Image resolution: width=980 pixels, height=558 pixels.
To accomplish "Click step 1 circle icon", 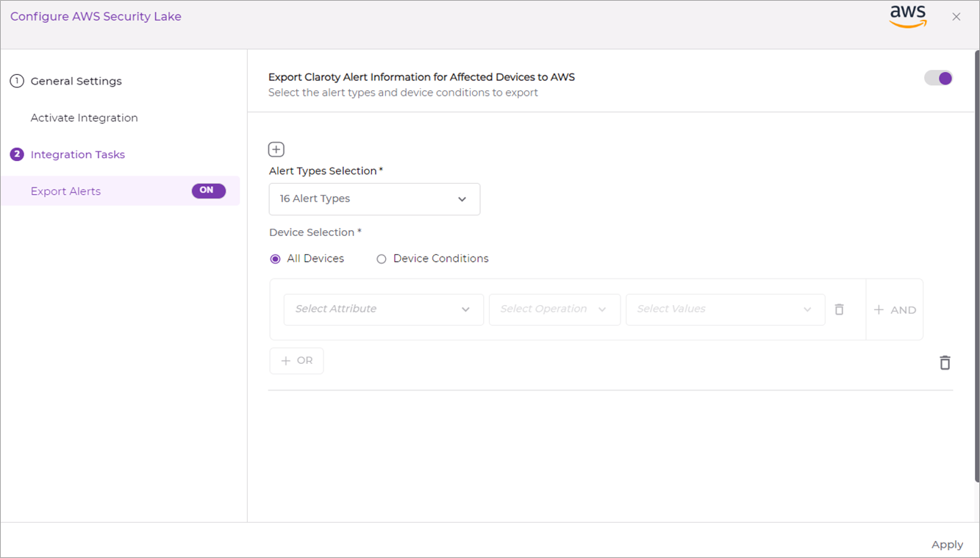I will click(x=17, y=81).
